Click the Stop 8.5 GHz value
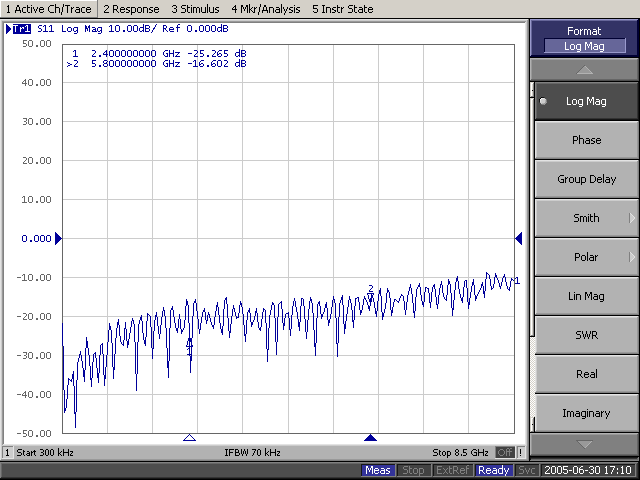The height and width of the screenshot is (480, 640). [460, 453]
